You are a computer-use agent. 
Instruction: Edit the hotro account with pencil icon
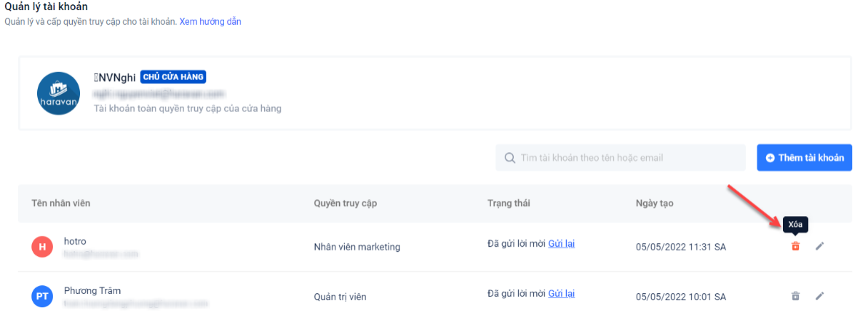click(x=820, y=247)
